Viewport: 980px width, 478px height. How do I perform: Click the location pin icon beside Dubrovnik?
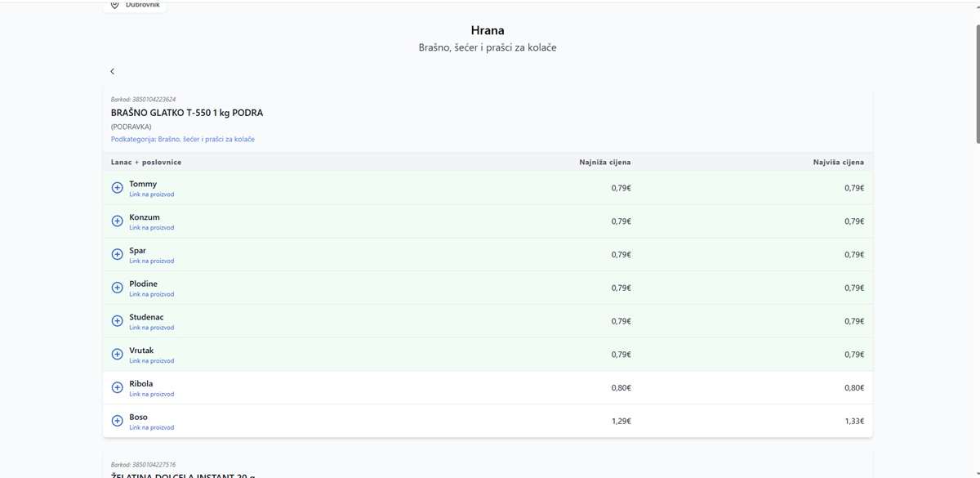pyautogui.click(x=114, y=5)
